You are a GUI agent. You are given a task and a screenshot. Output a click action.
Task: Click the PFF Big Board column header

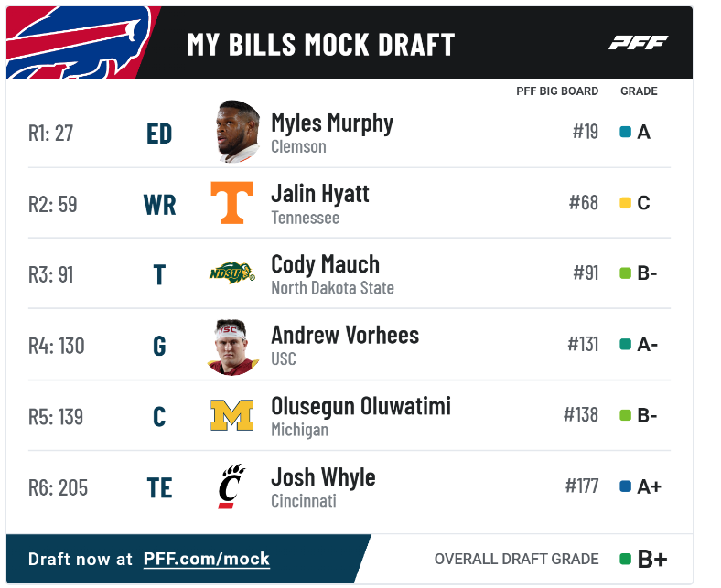click(557, 91)
